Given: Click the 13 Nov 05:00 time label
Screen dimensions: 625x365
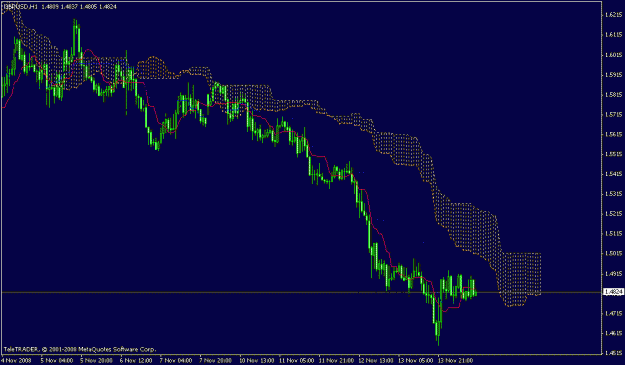Looking at the screenshot, I should pyautogui.click(x=417, y=360).
